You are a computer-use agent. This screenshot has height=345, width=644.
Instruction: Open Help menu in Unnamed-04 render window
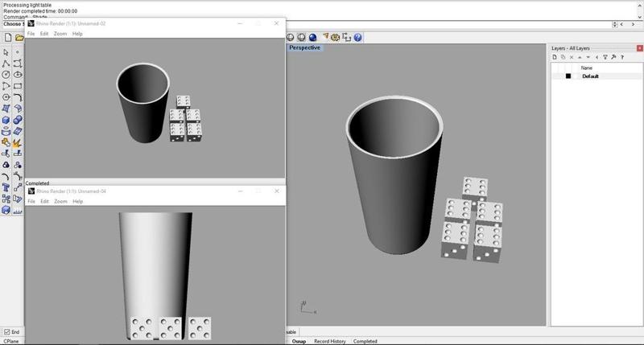point(77,201)
